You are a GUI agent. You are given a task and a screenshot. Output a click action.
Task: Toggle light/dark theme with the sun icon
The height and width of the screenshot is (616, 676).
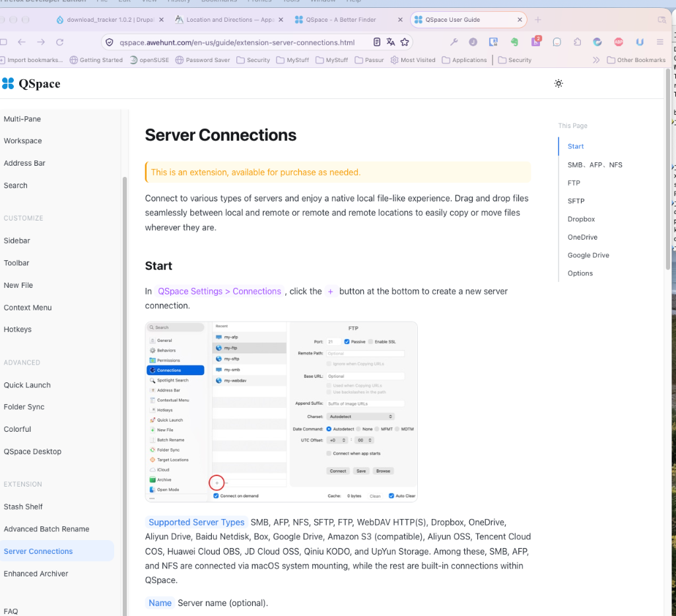(x=558, y=83)
